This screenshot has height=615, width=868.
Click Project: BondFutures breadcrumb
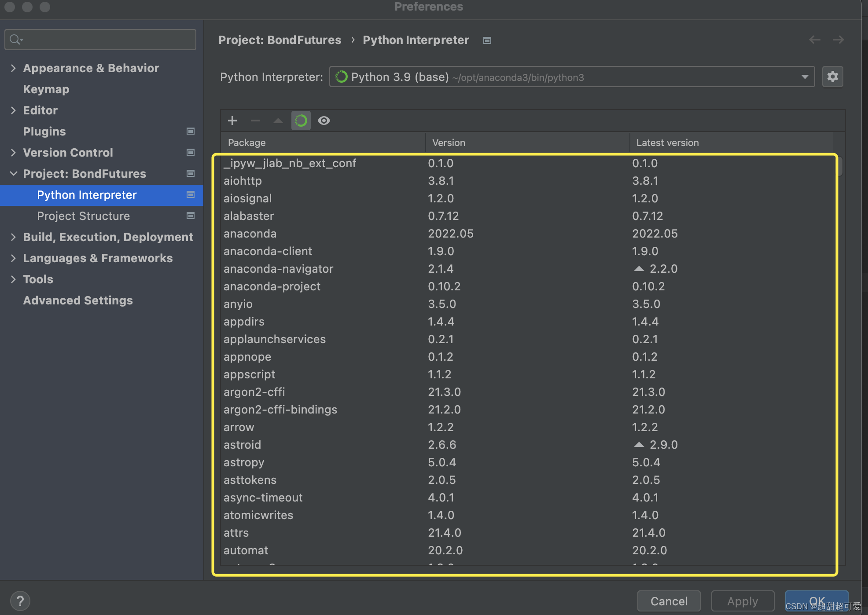pos(280,40)
